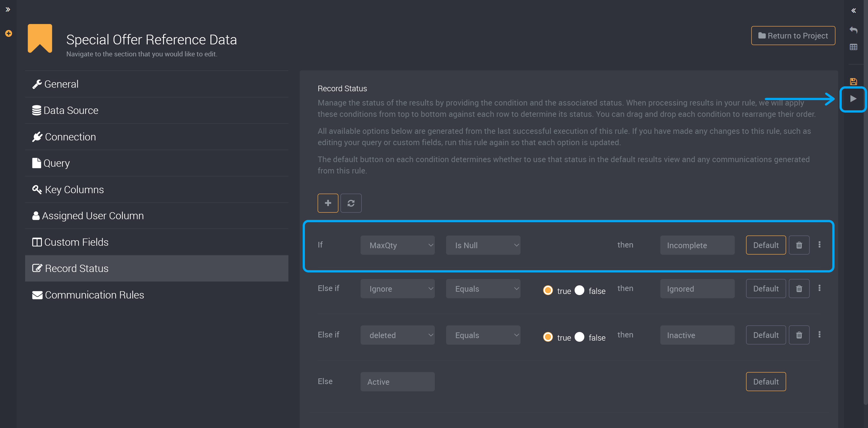Add a new condition with plus button
Viewport: 868px width, 428px height.
pyautogui.click(x=328, y=203)
